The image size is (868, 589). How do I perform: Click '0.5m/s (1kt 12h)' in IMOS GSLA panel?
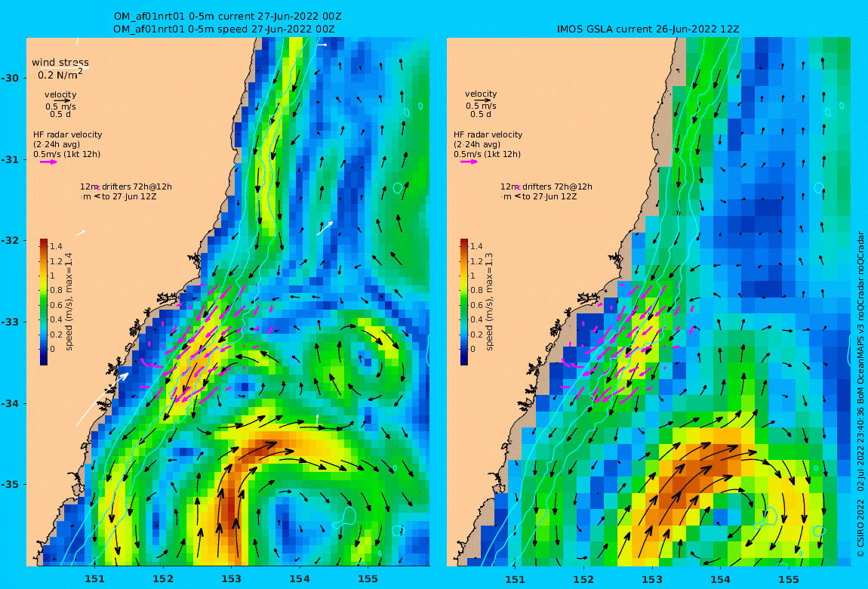488,154
